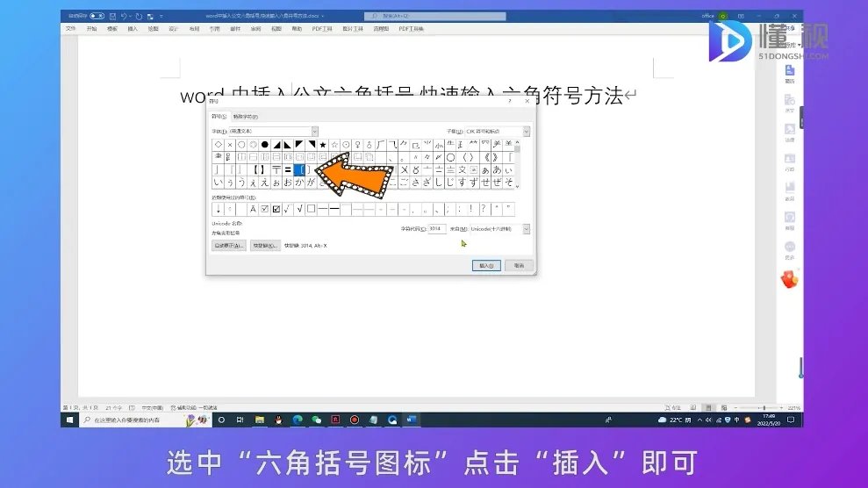Select the solid black circle symbol
Viewport: 868px width, 488px height.
click(265, 144)
